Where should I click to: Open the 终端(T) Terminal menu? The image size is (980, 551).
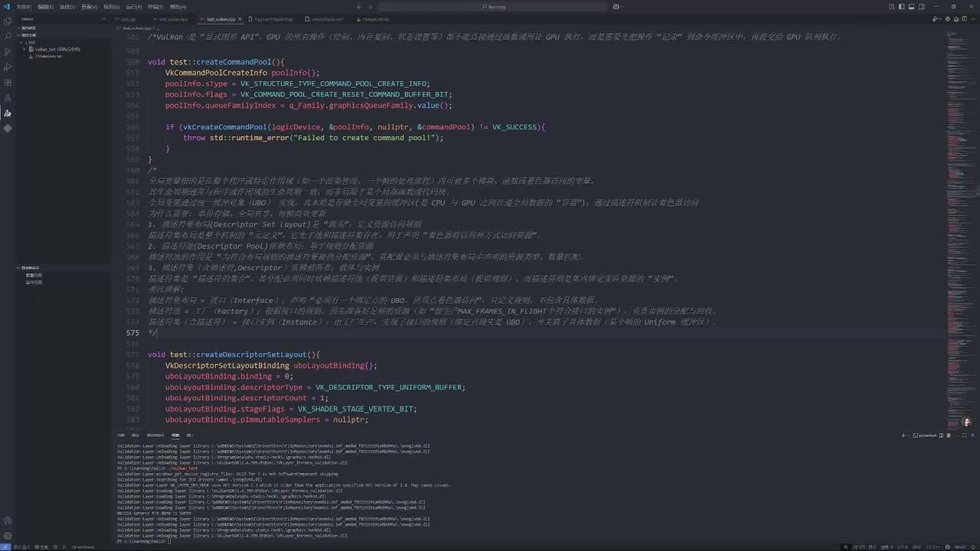coord(155,6)
